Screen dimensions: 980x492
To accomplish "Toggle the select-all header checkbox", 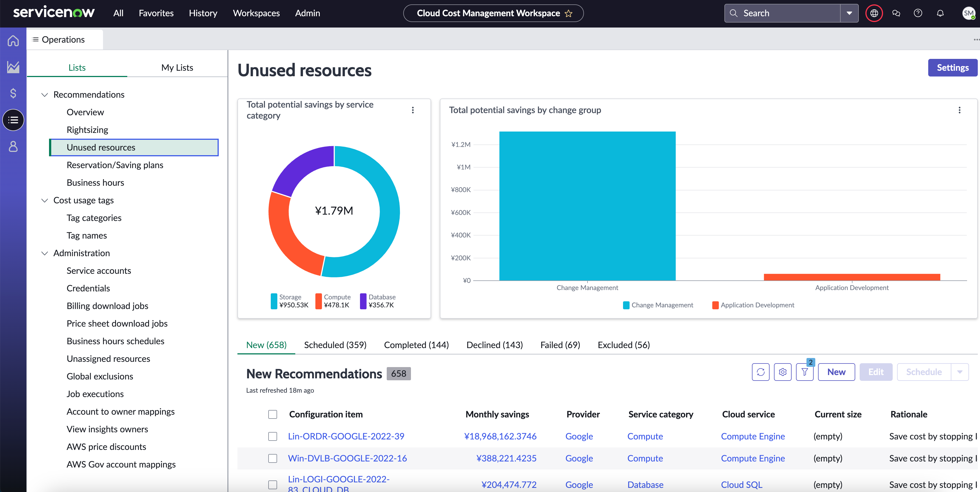I will [x=273, y=414].
